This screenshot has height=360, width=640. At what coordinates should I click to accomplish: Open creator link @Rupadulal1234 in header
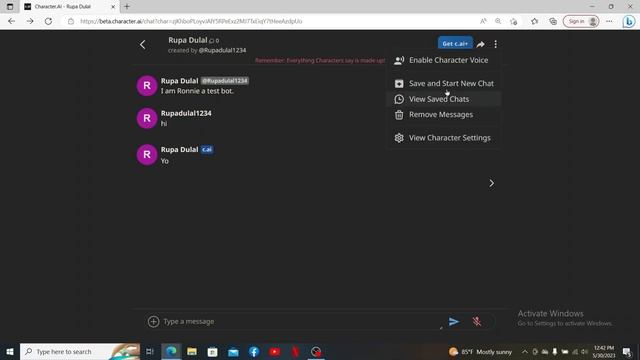point(222,50)
